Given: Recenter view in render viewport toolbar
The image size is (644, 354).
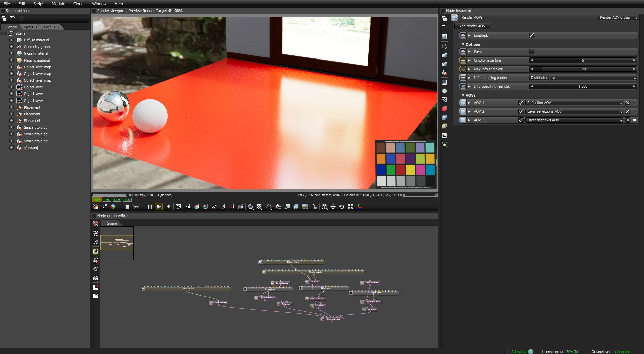Looking at the screenshot, I should [x=96, y=207].
